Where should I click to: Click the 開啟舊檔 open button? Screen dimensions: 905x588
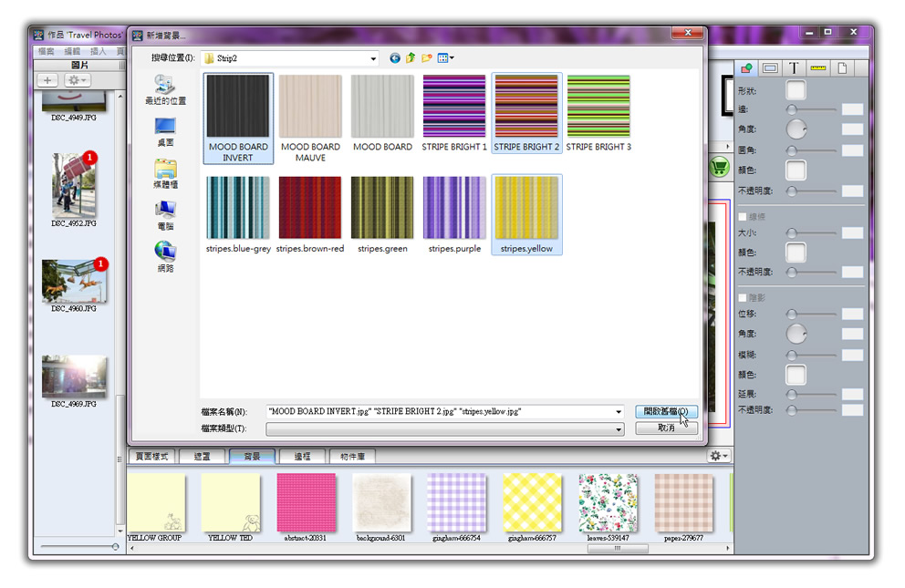(x=666, y=412)
